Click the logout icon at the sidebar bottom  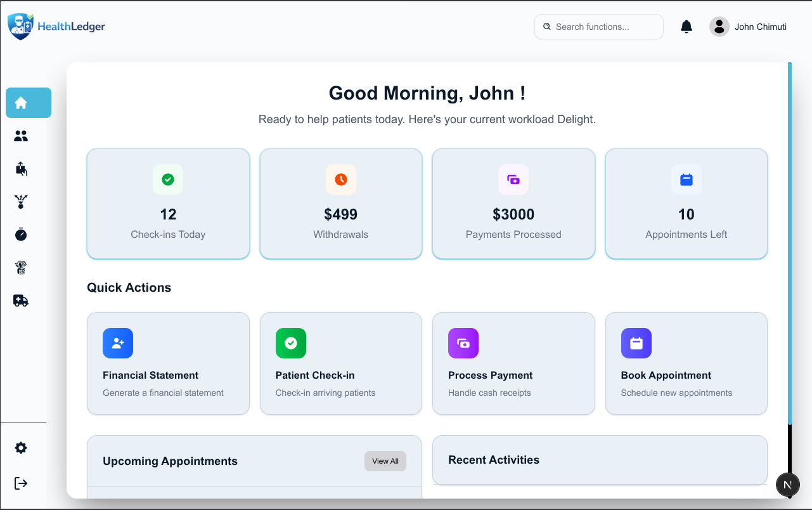click(x=21, y=483)
